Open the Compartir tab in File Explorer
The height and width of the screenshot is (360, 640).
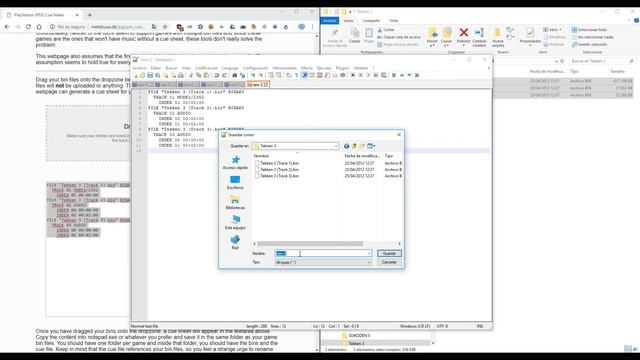coord(371,20)
